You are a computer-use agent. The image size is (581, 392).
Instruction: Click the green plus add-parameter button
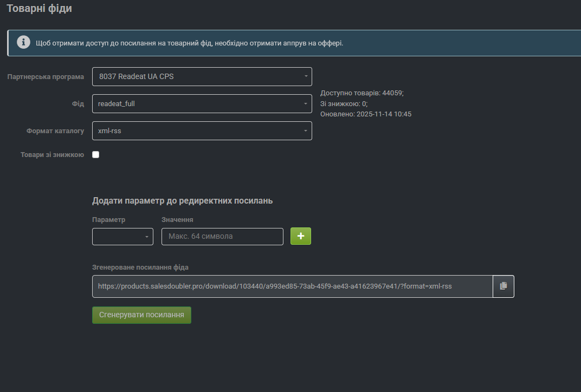click(x=301, y=236)
